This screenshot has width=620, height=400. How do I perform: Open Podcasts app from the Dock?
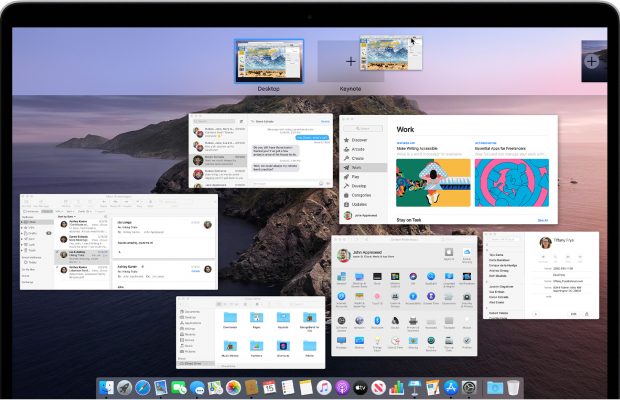tap(341, 387)
